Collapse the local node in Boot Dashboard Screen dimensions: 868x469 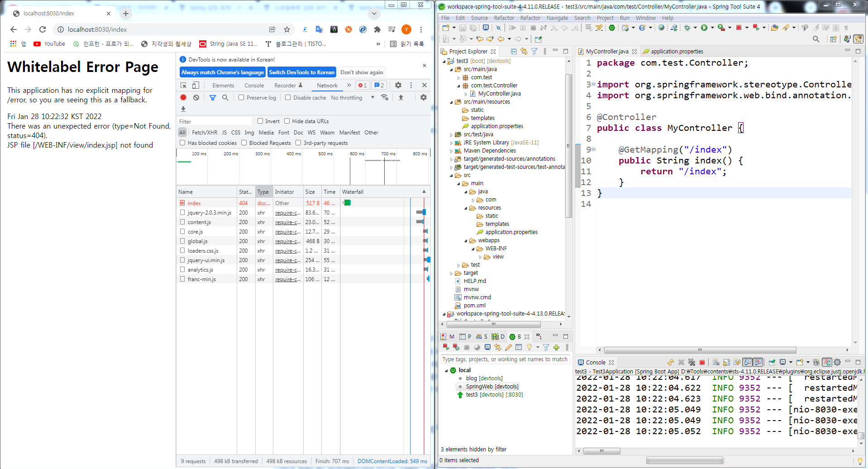pos(446,370)
